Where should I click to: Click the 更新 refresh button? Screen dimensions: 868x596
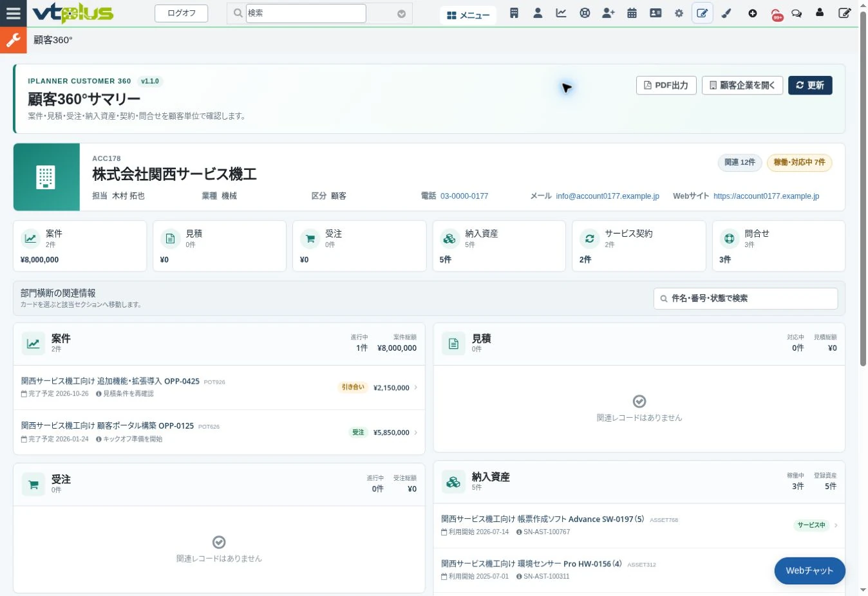[810, 86]
